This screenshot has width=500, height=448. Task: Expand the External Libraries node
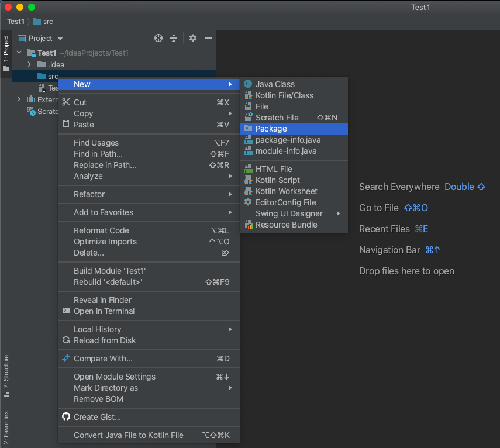coord(19,99)
